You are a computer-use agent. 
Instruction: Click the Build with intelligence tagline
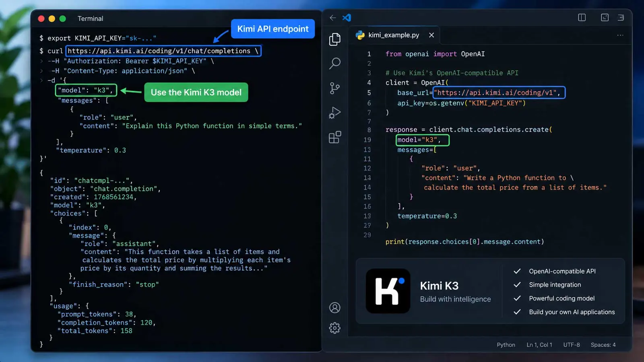(455, 299)
